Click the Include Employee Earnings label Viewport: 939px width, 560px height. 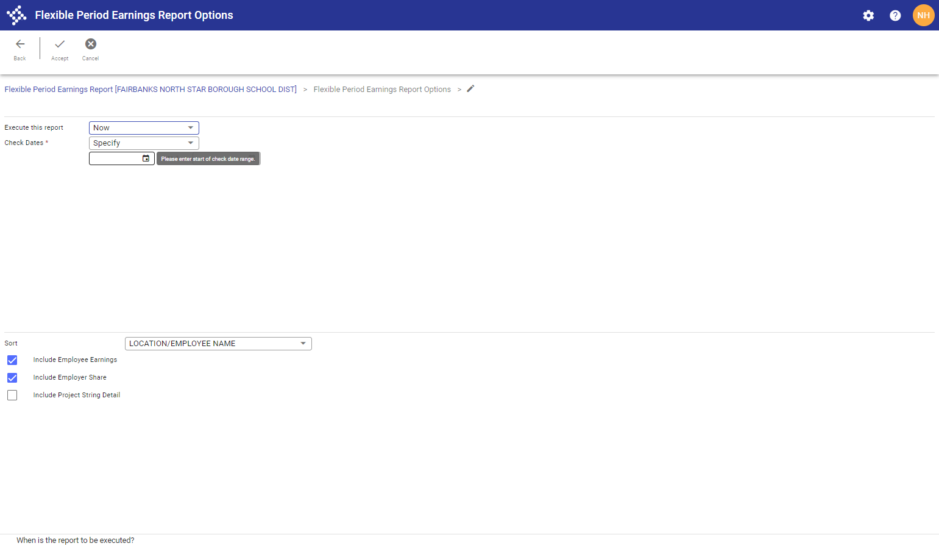pyautogui.click(x=75, y=360)
